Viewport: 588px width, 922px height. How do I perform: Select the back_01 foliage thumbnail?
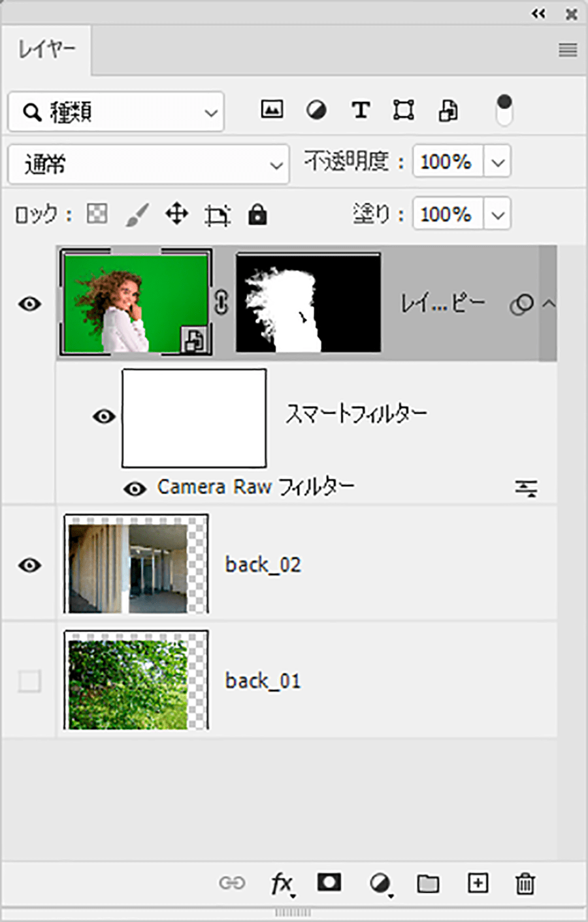136,680
